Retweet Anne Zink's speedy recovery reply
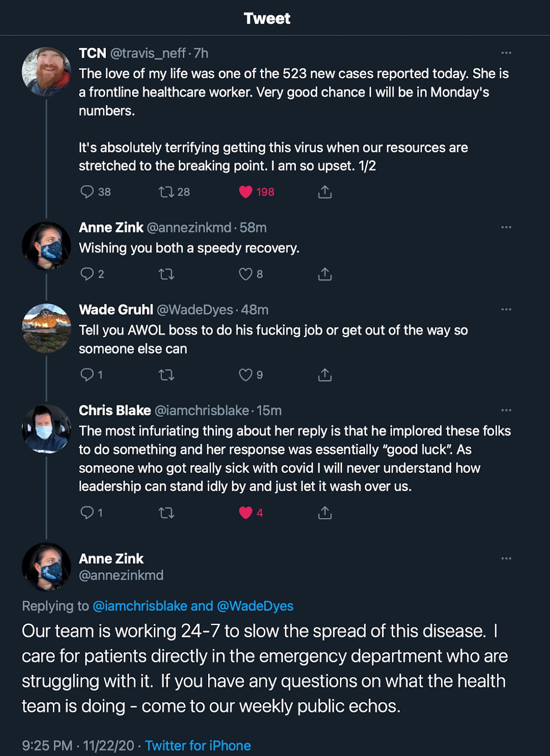This screenshot has height=756, width=550. (166, 274)
